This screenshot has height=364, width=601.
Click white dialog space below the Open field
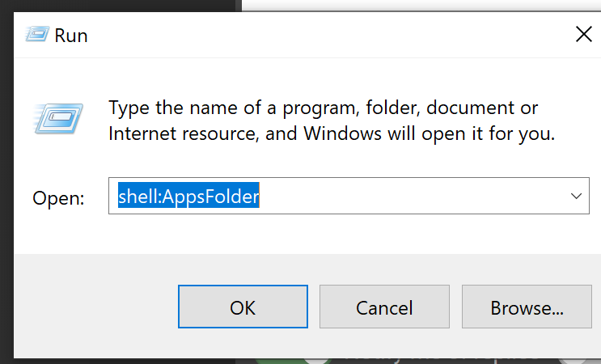point(324,235)
